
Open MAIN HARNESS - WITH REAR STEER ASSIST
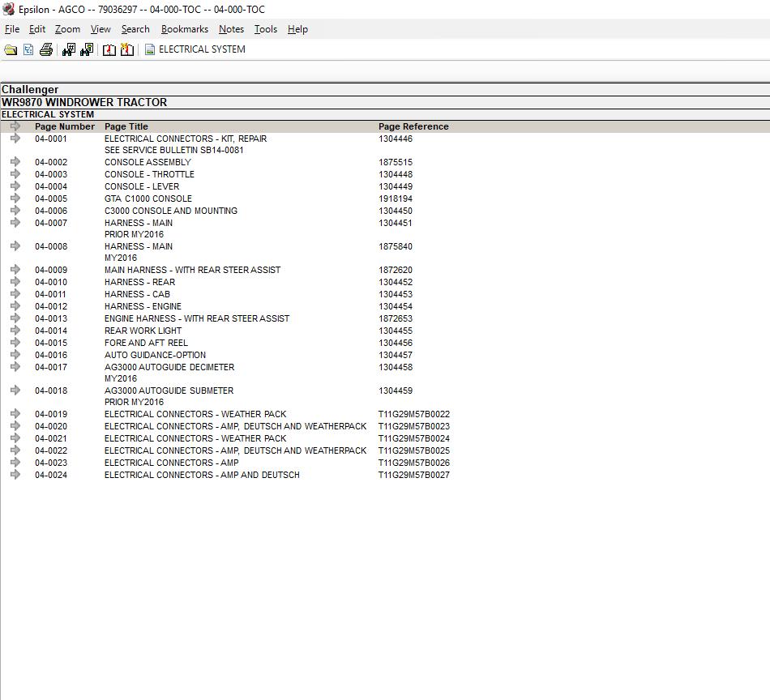pos(193,270)
